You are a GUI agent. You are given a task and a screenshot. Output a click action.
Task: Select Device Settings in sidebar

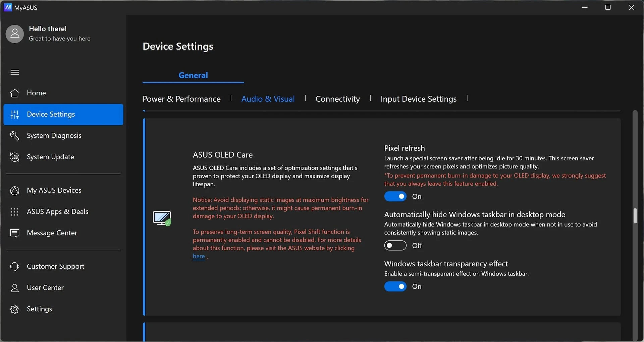coord(63,115)
